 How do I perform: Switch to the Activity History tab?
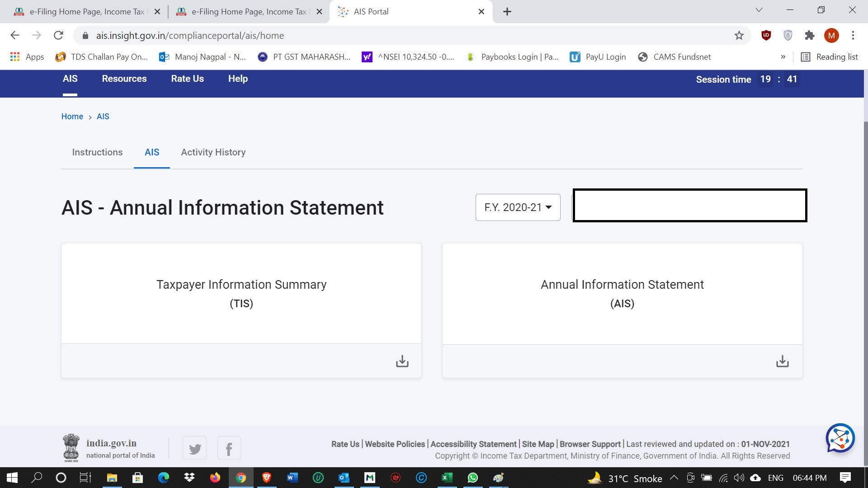(213, 152)
